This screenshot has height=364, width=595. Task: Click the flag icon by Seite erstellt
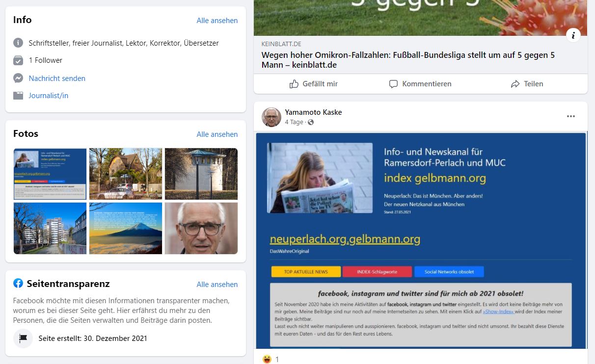[x=23, y=338]
